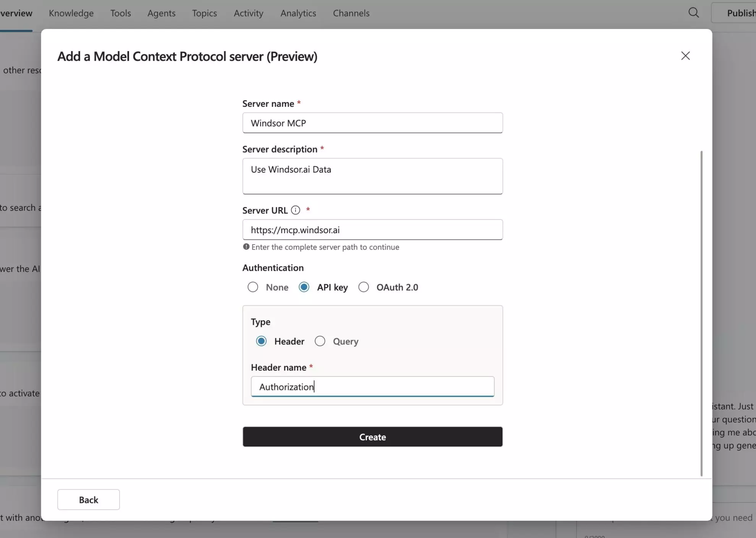This screenshot has width=756, height=538.
Task: Select the Header type option
Action: click(262, 341)
